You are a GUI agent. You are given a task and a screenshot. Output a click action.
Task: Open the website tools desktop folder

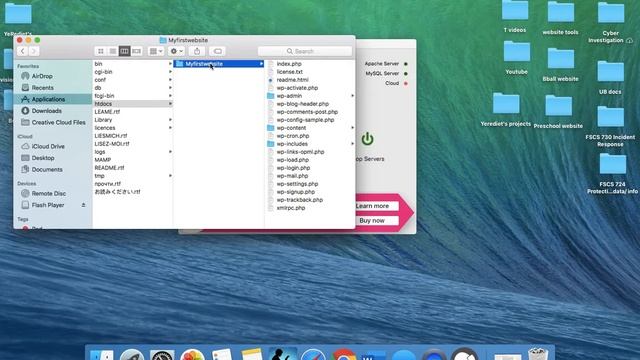(560, 18)
